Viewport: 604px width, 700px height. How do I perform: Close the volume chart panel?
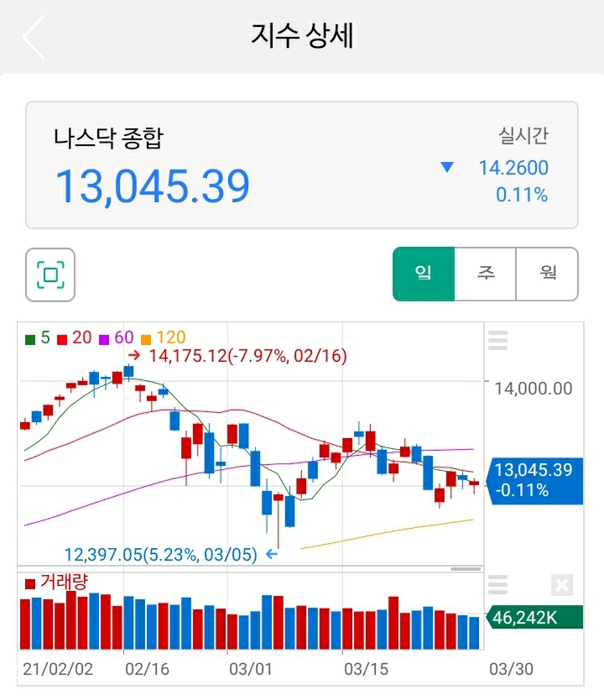tap(562, 584)
